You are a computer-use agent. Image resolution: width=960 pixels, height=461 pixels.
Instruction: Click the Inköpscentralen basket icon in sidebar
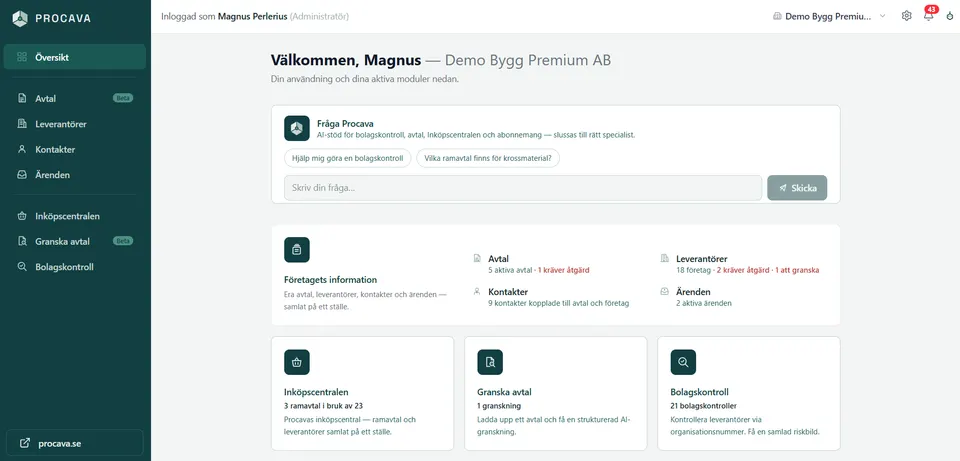tap(22, 216)
